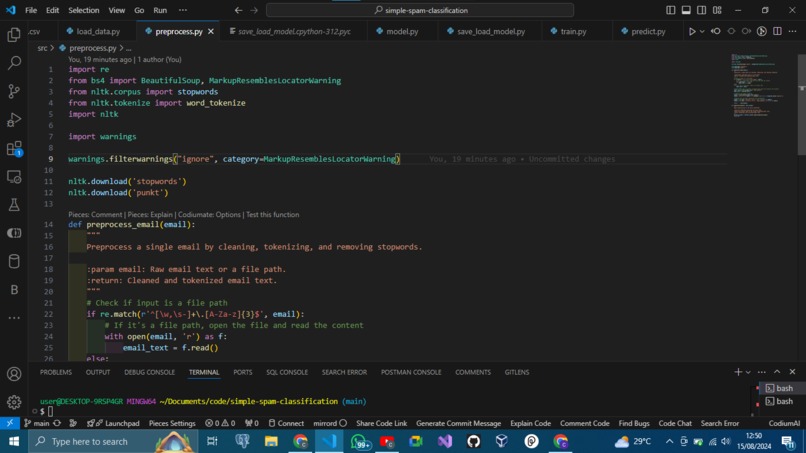Open the File menu
This screenshot has width=806, height=453.
coord(31,10)
